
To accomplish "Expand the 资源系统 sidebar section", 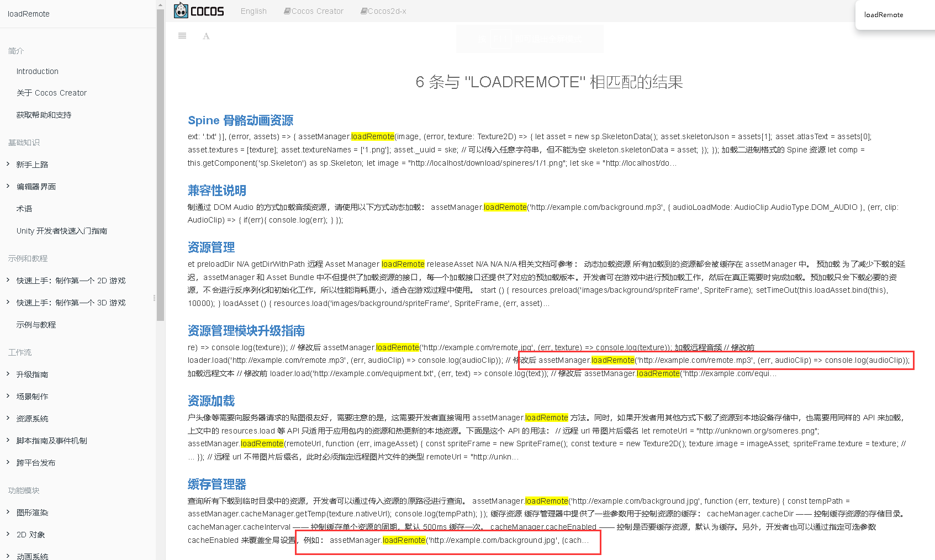I will point(31,418).
